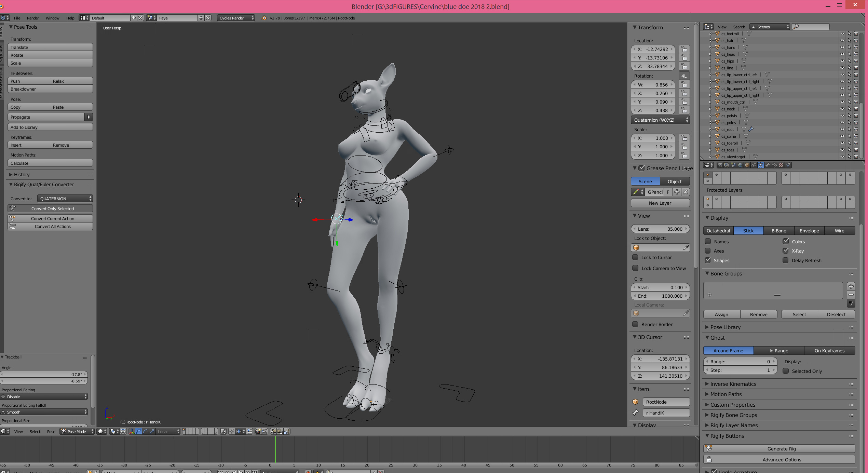Expand the Inverse Kinematics panel
The image size is (868, 473).
[733, 384]
